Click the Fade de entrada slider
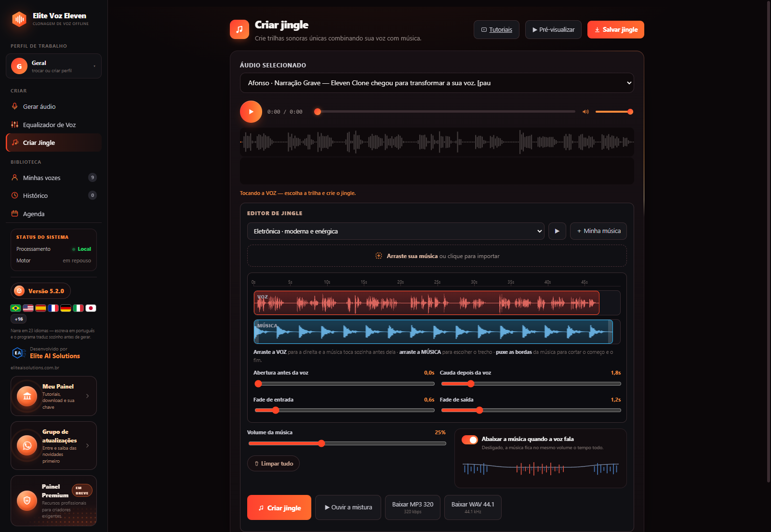 (344, 410)
